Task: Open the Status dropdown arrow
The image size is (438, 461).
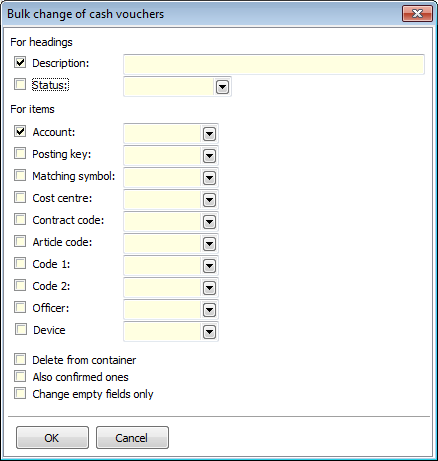Action: tap(222, 87)
